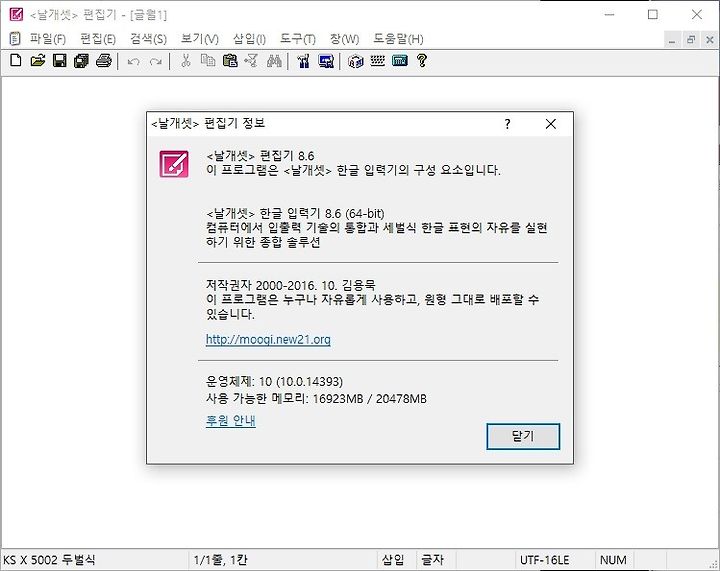Click the copyright line 저작권자 2000-2016. 10. 김용묵

[291, 285]
